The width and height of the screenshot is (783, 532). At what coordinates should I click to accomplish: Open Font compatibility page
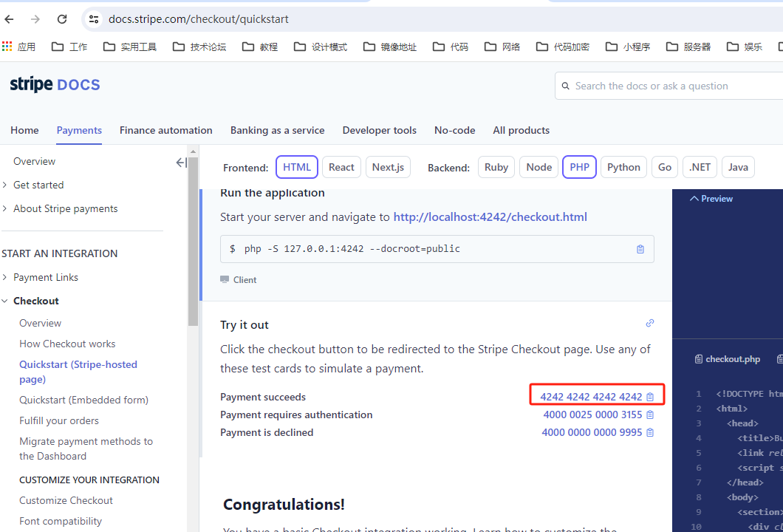click(x=61, y=521)
